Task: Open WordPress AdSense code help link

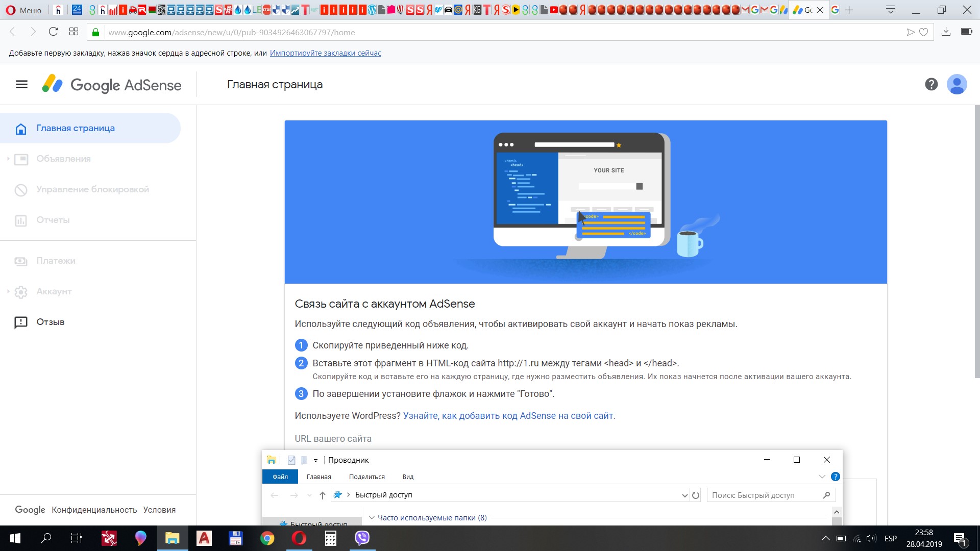Action: click(509, 416)
